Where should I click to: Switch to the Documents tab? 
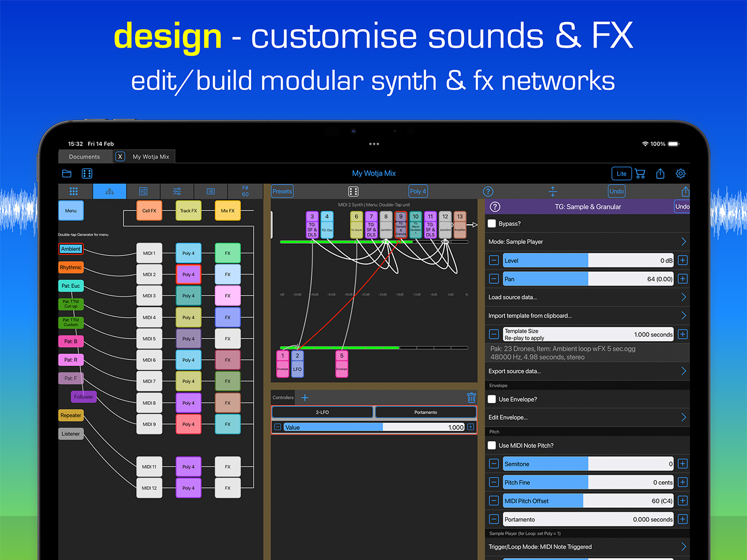click(85, 157)
